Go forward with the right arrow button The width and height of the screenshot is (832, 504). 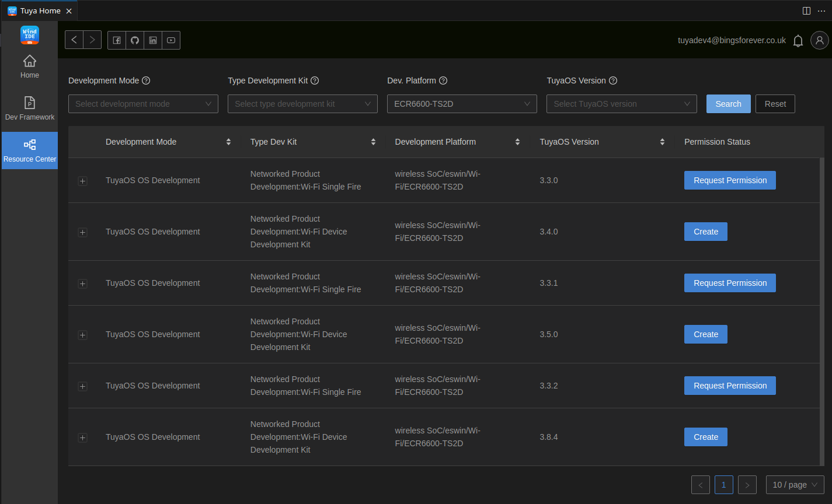pyautogui.click(x=92, y=40)
